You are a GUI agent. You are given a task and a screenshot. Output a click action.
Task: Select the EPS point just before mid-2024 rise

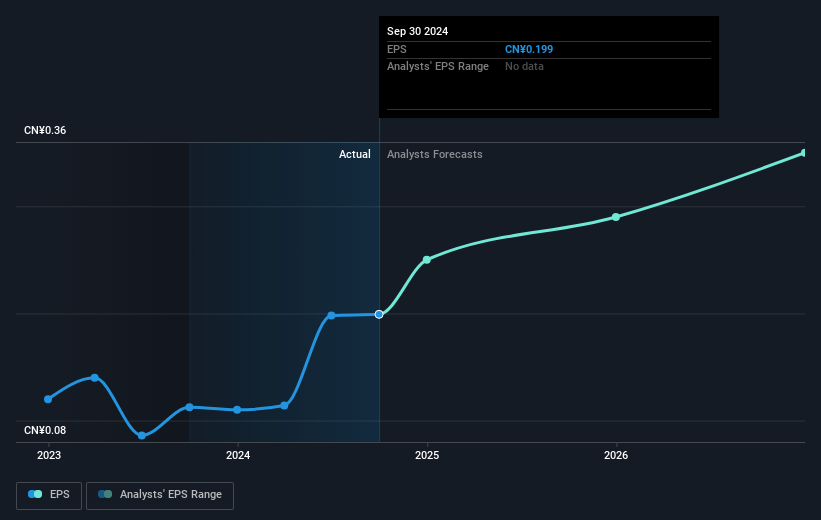284,405
